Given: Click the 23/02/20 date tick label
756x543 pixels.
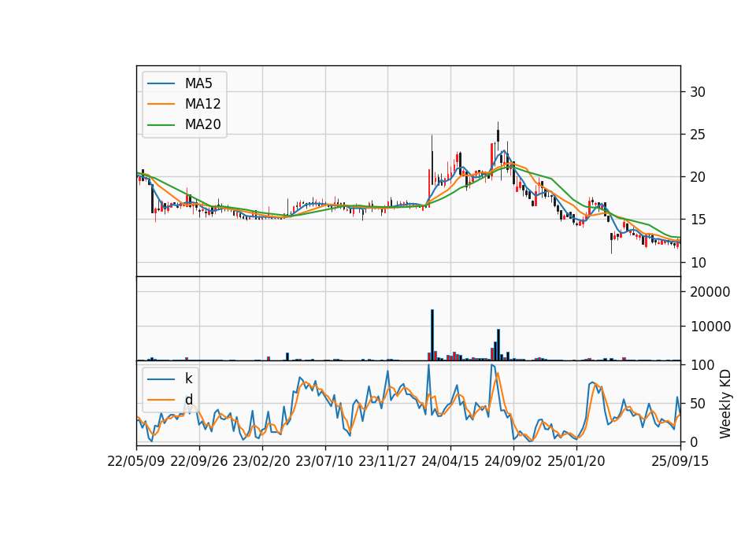Looking at the screenshot, I should 261,461.
